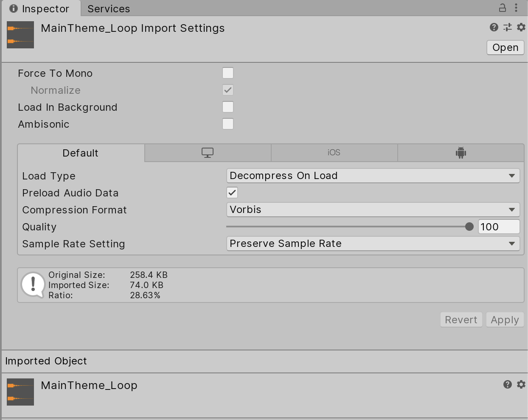Open the Inspector settings gear menu

click(521, 27)
